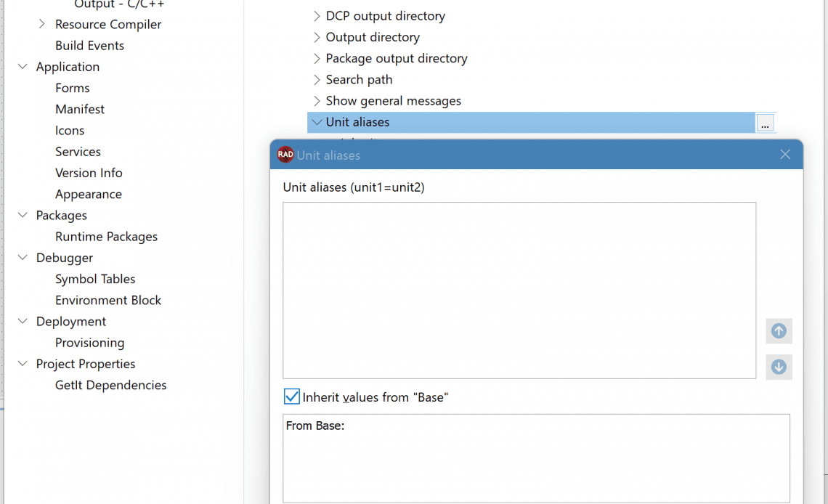Viewport: 828px width, 504px height.
Task: Collapse the Application tree section
Action: [23, 67]
